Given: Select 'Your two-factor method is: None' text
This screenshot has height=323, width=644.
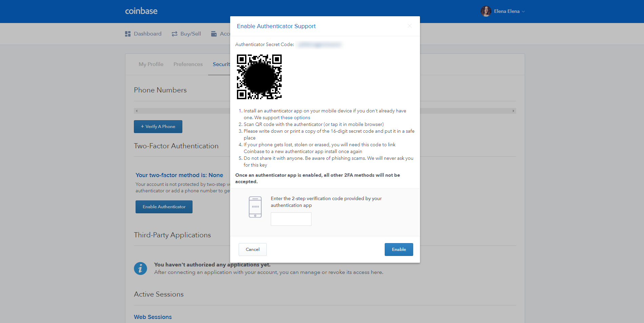Looking at the screenshot, I should 179,175.
